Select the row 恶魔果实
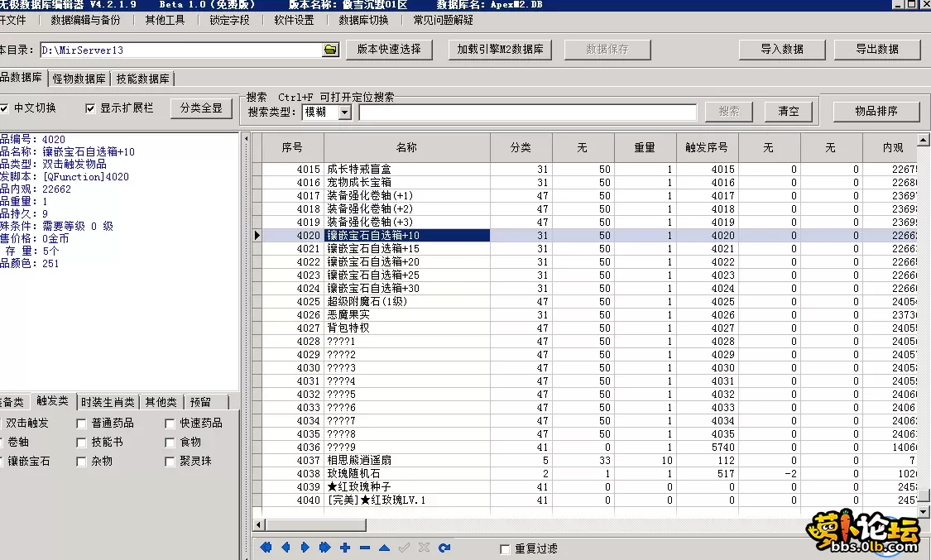Viewport: 931px width, 560px height. click(589, 315)
